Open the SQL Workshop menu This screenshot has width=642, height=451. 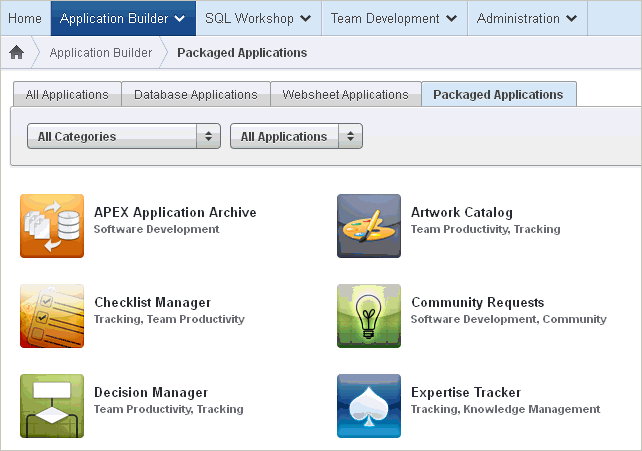click(259, 18)
